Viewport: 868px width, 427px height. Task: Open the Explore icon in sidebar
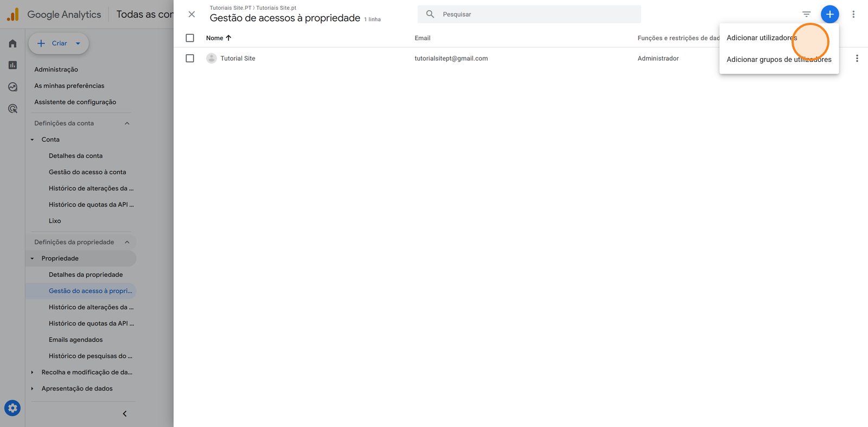[x=12, y=87]
